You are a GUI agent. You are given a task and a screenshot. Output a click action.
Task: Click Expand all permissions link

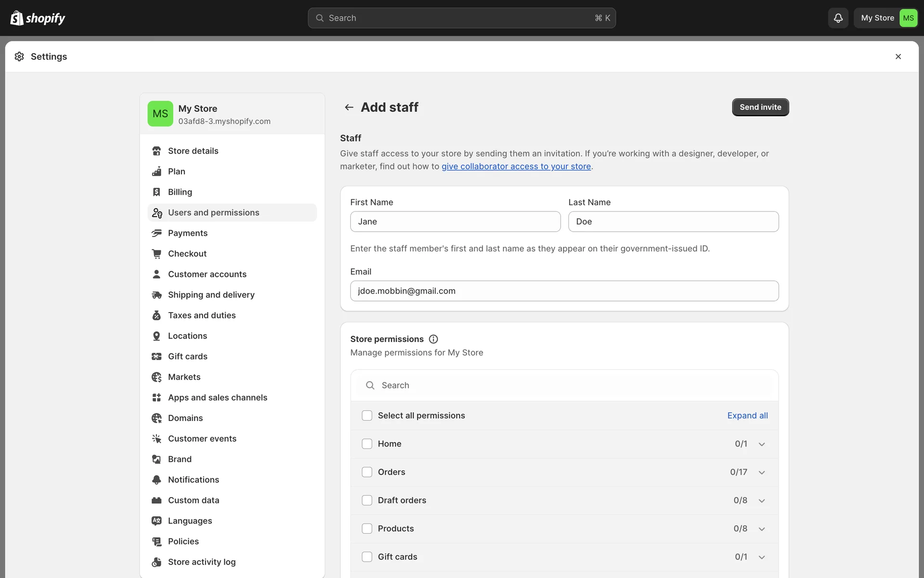[x=747, y=416]
